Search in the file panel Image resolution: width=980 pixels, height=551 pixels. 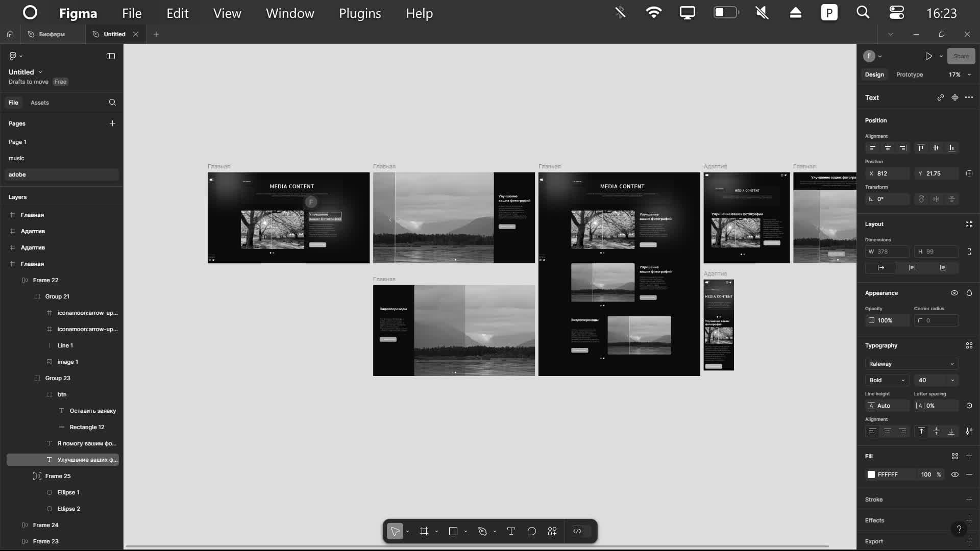[112, 103]
